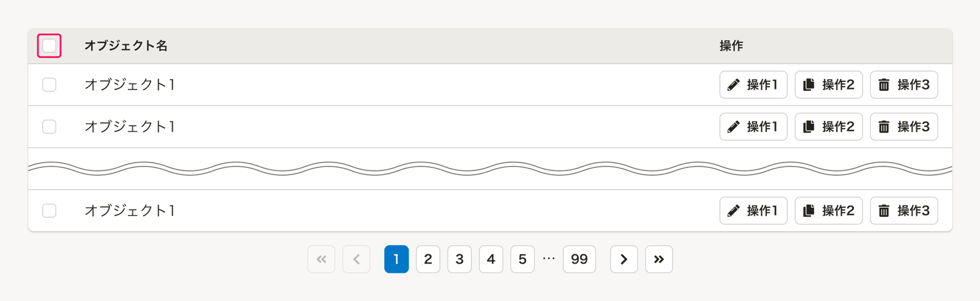Check the first row's オブジェクト1 checkbox
This screenshot has height=301, width=980.
pos(49,85)
